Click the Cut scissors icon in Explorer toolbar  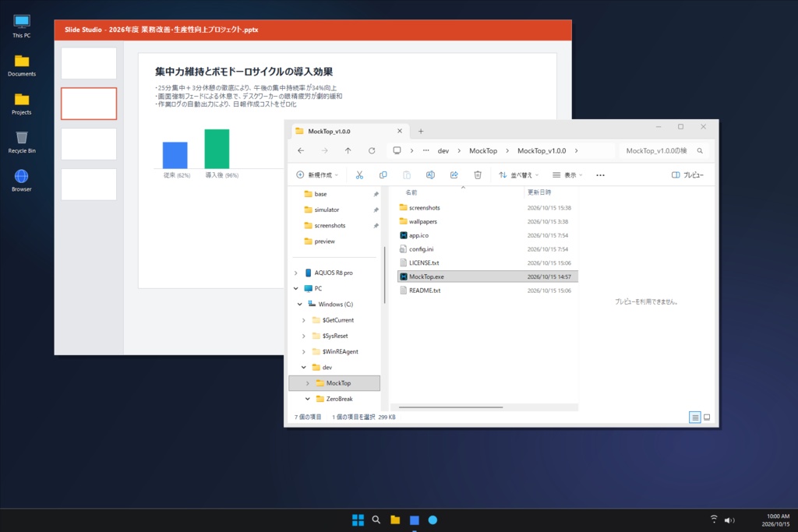click(359, 175)
